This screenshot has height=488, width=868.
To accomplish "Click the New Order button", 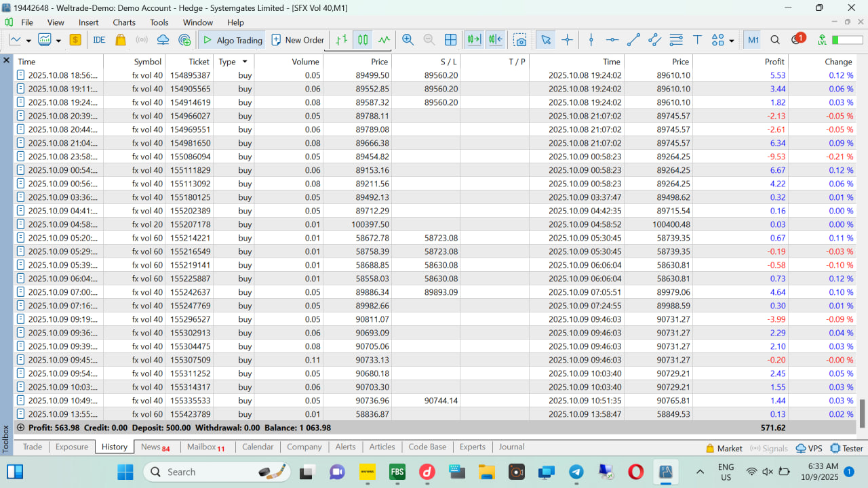I will click(x=298, y=40).
